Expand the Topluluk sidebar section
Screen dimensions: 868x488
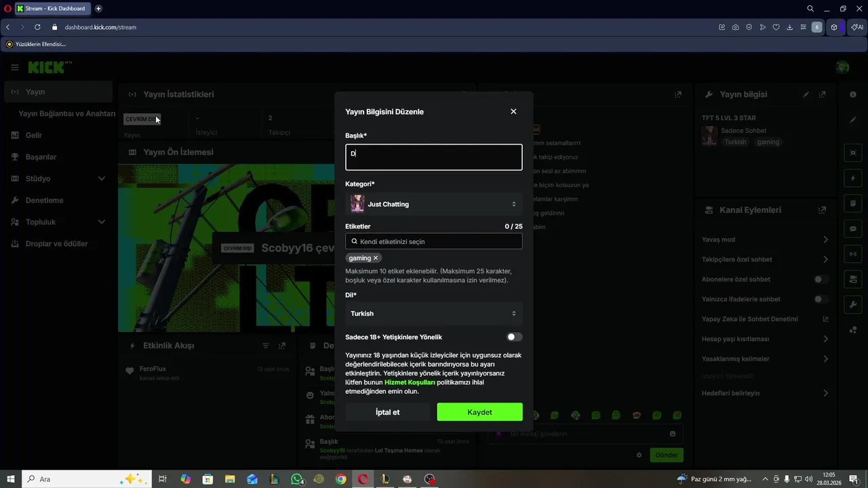click(58, 222)
